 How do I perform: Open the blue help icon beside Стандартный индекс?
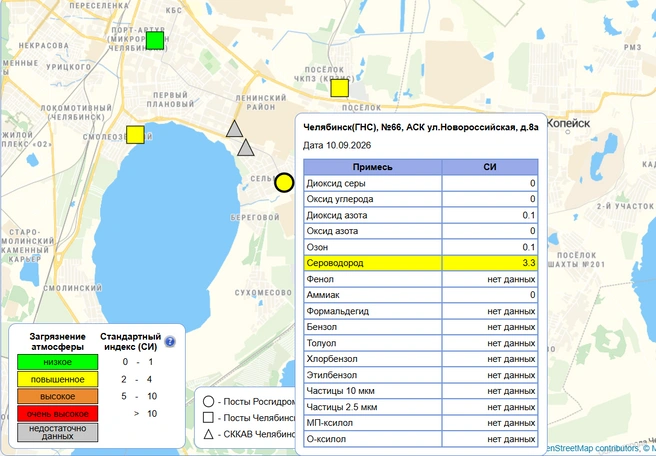169,342
